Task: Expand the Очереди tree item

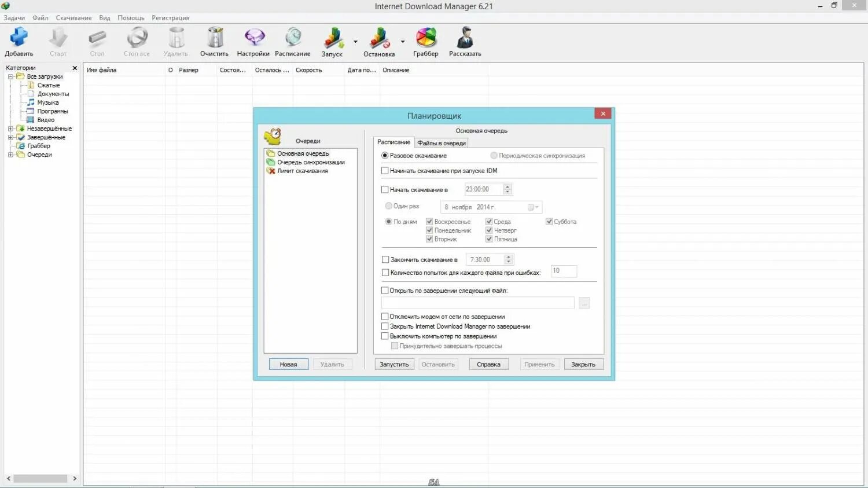Action: click(x=10, y=155)
